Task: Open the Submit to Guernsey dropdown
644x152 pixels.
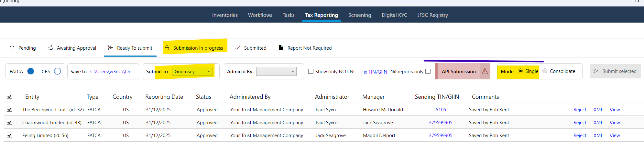Action: point(192,71)
